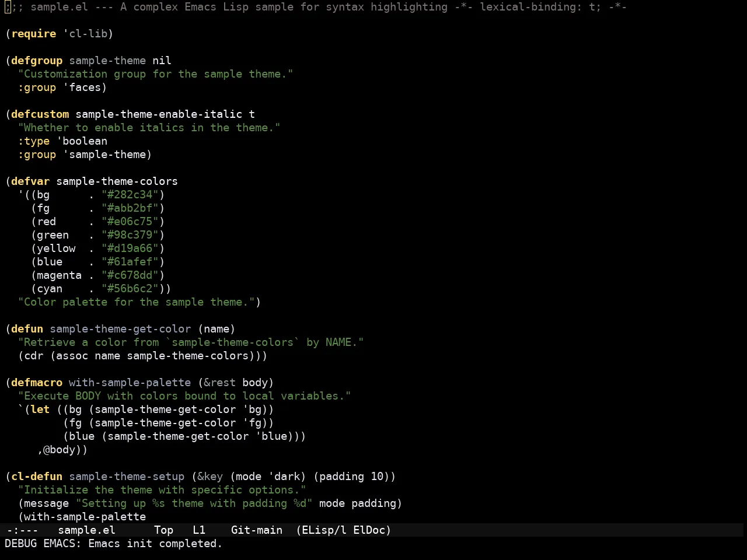Screen dimensions: 747x560
Task: Click '(name)' argument list of defun
Action: [x=217, y=329]
